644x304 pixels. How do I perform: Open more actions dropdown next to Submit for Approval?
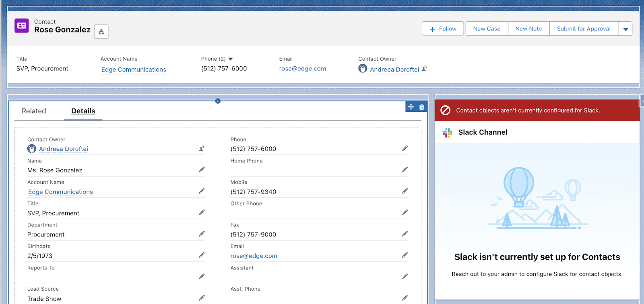tap(625, 29)
